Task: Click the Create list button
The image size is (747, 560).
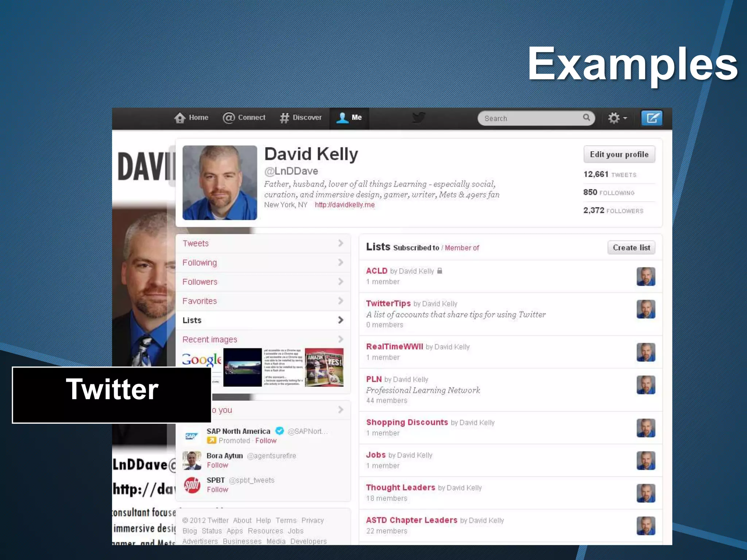Action: pos(631,248)
